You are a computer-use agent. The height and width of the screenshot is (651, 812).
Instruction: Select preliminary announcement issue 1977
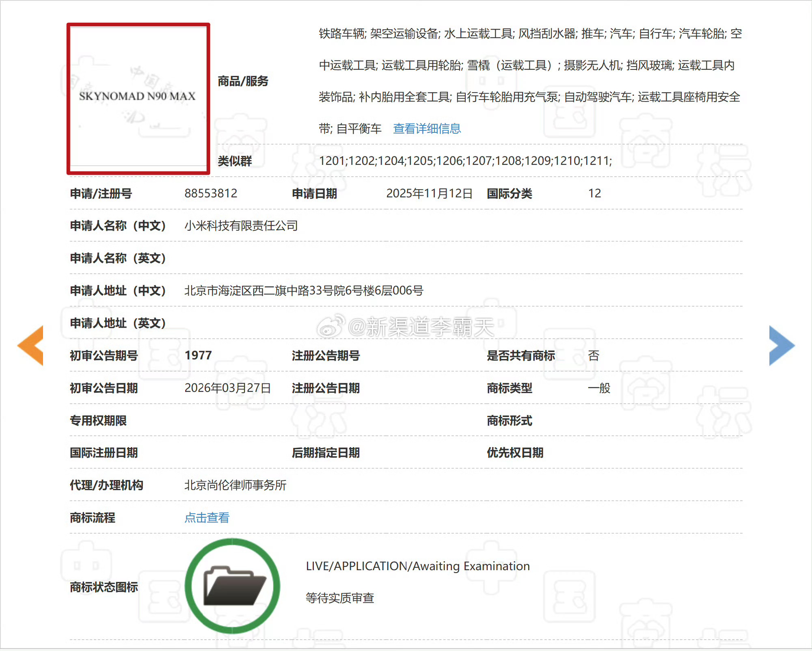[x=198, y=355]
